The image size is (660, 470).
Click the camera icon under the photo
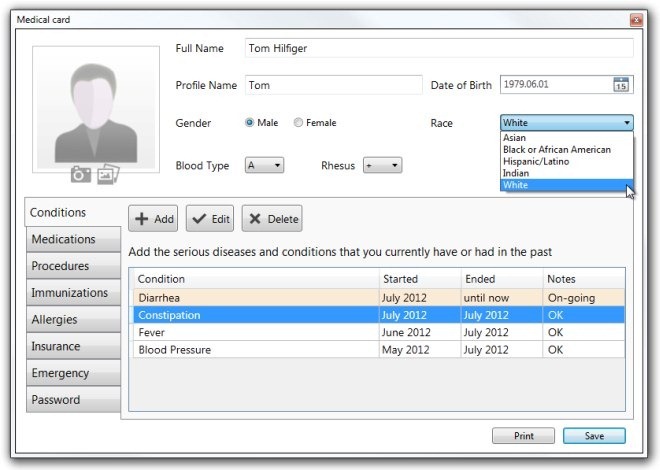pyautogui.click(x=80, y=174)
